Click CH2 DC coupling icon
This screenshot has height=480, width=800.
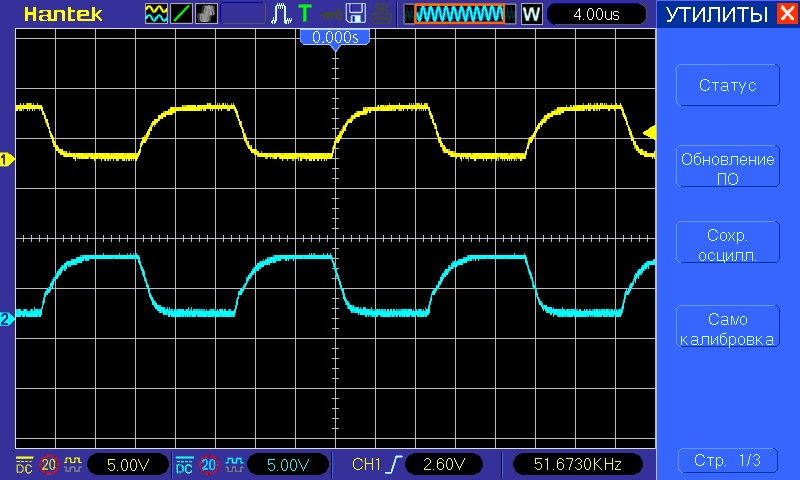[184, 464]
